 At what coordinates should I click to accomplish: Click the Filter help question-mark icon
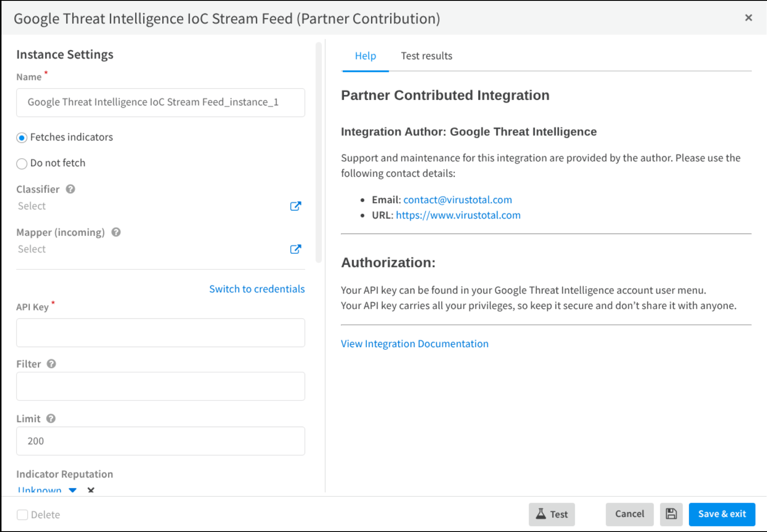[x=51, y=364]
